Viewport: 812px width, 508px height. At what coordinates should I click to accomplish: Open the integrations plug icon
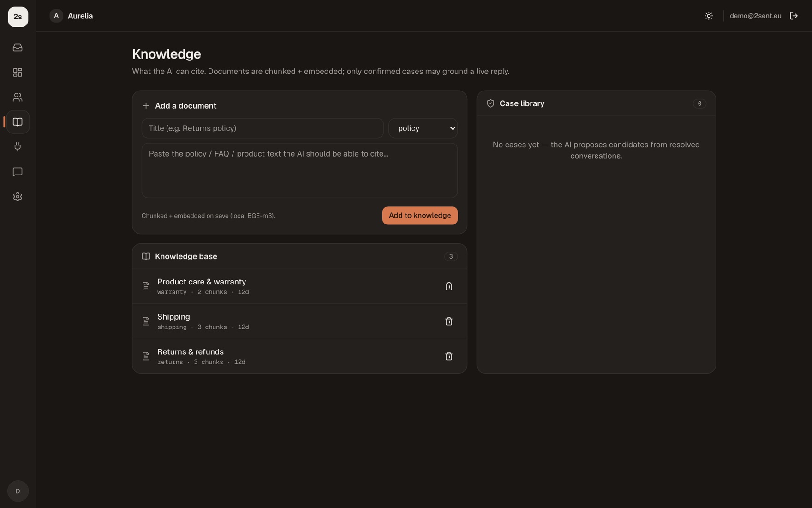pos(18,147)
